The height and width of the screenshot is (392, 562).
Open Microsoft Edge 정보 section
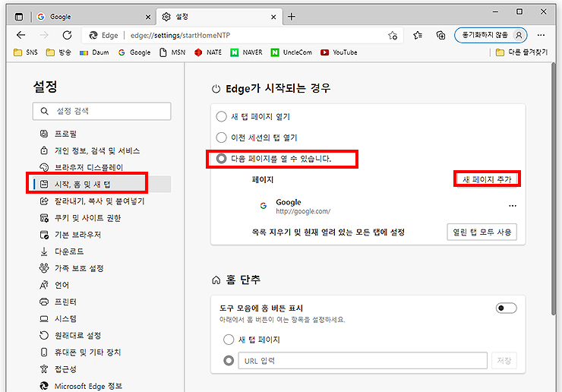click(102, 386)
